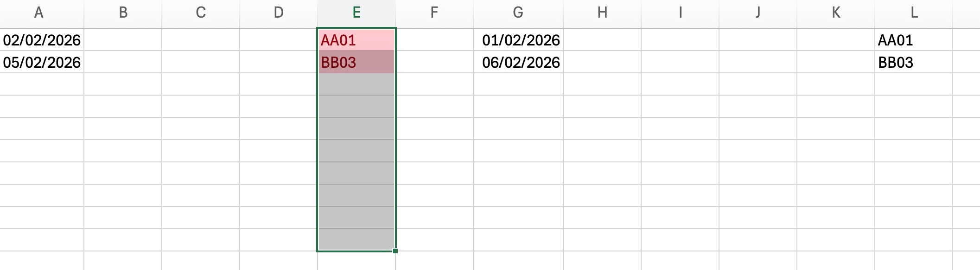Select column K header
This screenshot has width=980, height=270.
[836, 13]
